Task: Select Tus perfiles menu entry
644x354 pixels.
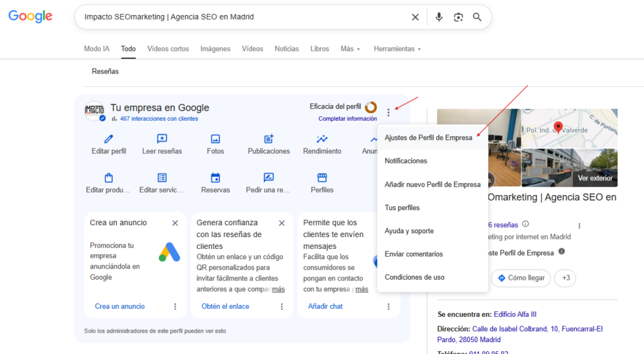Action: (433, 207)
